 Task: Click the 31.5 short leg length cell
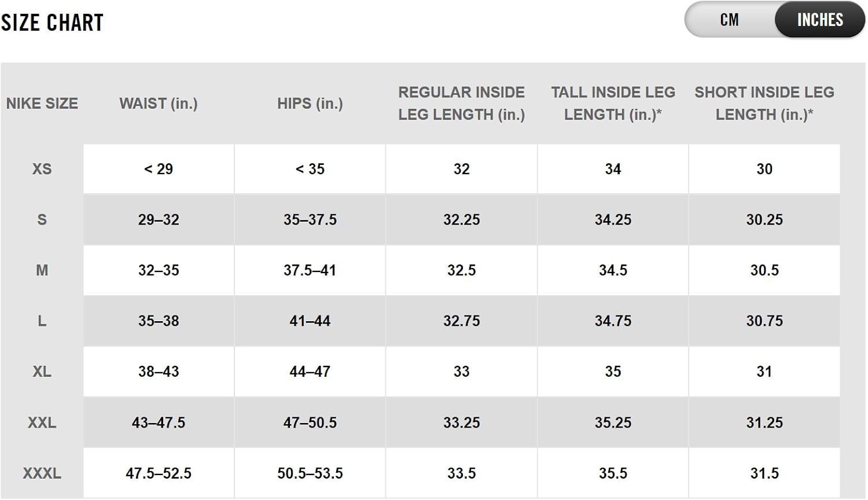[764, 473]
